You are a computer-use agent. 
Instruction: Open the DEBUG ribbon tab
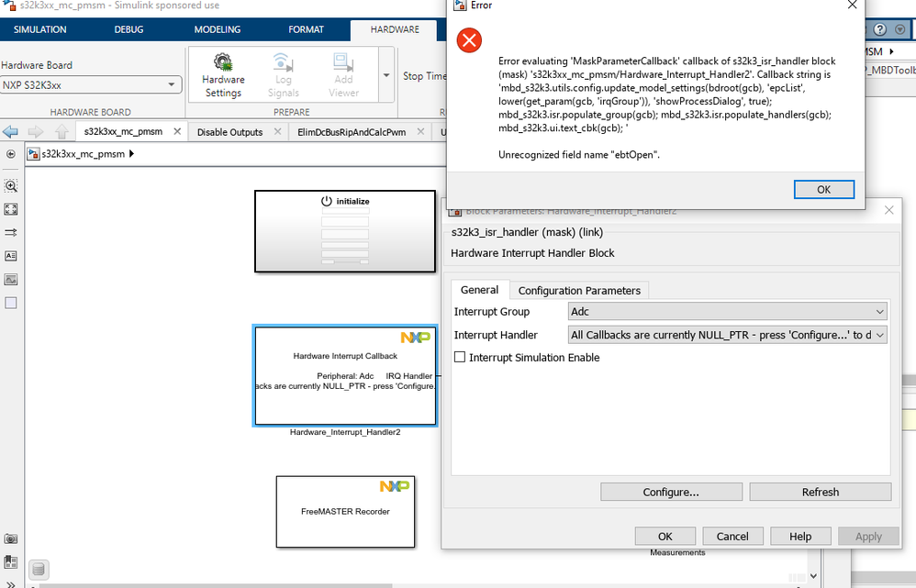128,29
